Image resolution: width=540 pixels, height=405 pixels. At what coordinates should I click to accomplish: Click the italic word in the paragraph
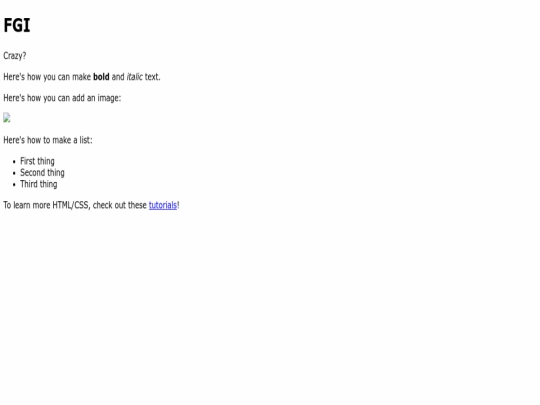coord(134,77)
